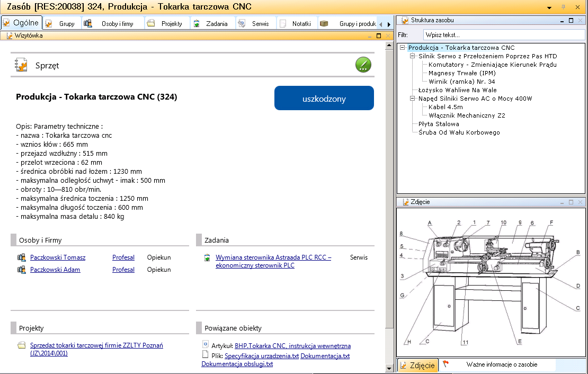The image size is (588, 374).
Task: Click file icon beside Plik row
Action: point(205,354)
